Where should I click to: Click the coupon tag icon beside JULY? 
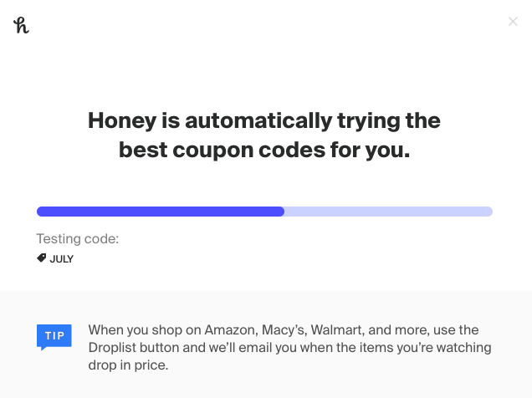41,258
